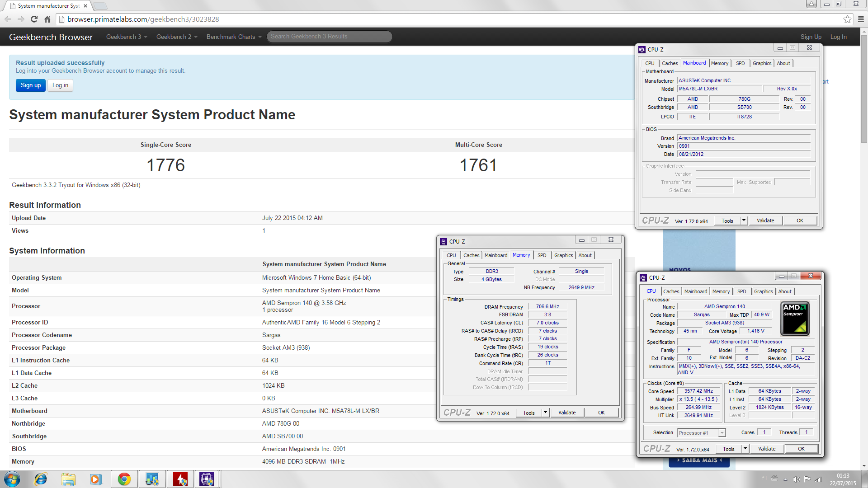This screenshot has height=488, width=868.
Task: Click the Geekbench Browser logo link
Action: pyautogui.click(x=51, y=37)
